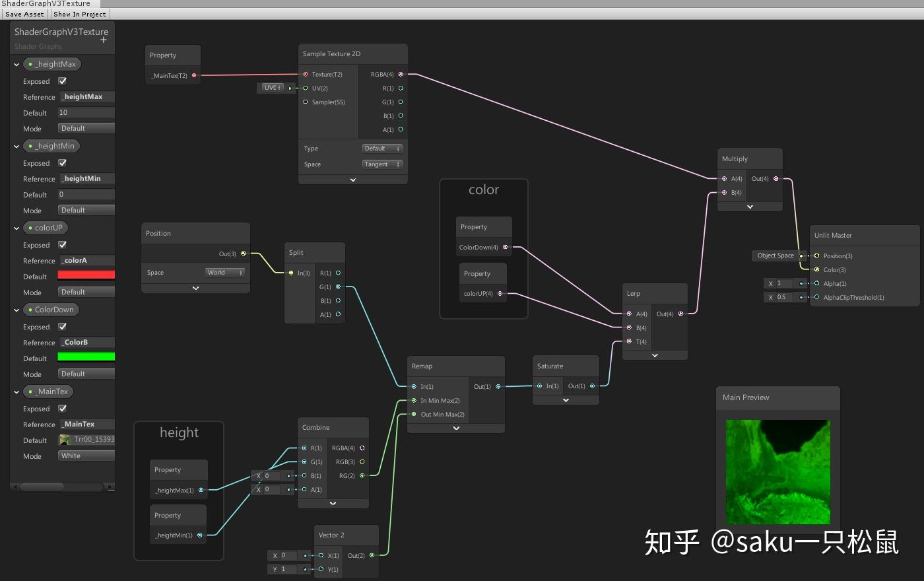The height and width of the screenshot is (581, 924).
Task: Click Split node In(3) input port
Action: tap(291, 273)
